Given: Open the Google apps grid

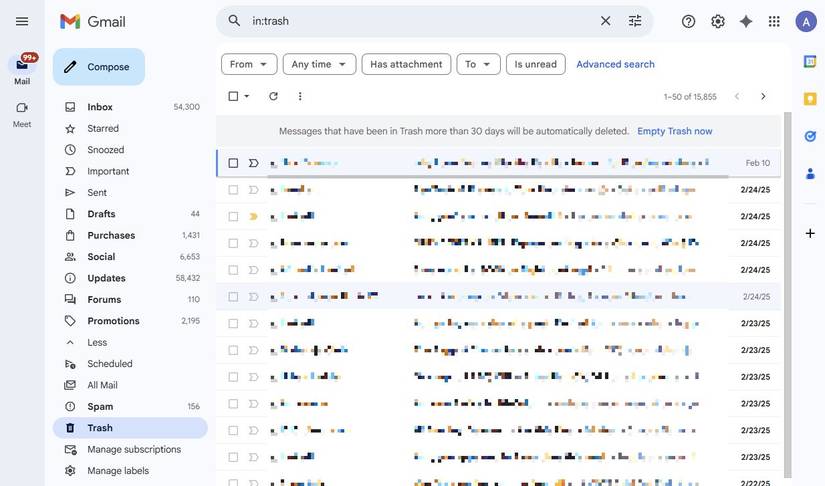Looking at the screenshot, I should pyautogui.click(x=774, y=22).
